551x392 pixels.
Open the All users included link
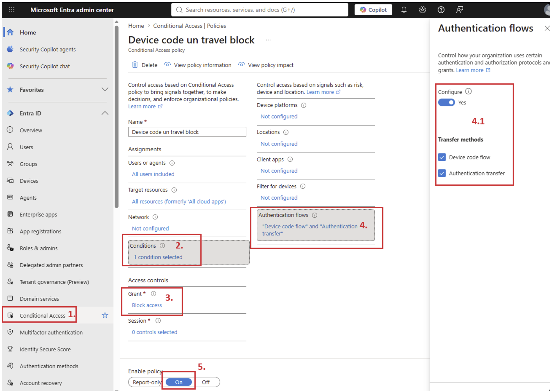click(x=153, y=174)
